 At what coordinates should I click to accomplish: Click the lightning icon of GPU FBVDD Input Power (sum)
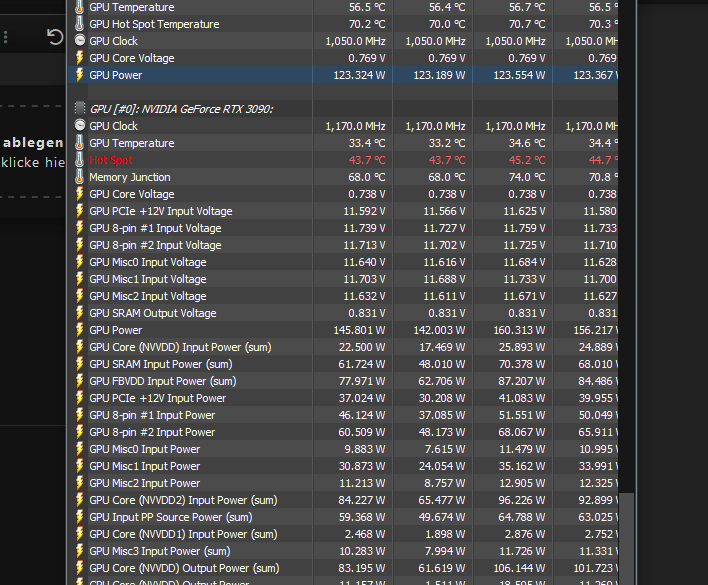79,381
